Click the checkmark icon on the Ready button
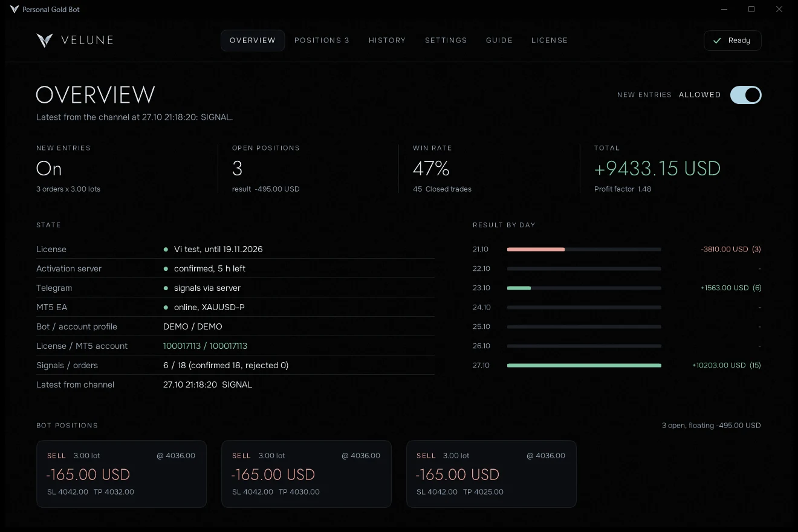 [717, 41]
